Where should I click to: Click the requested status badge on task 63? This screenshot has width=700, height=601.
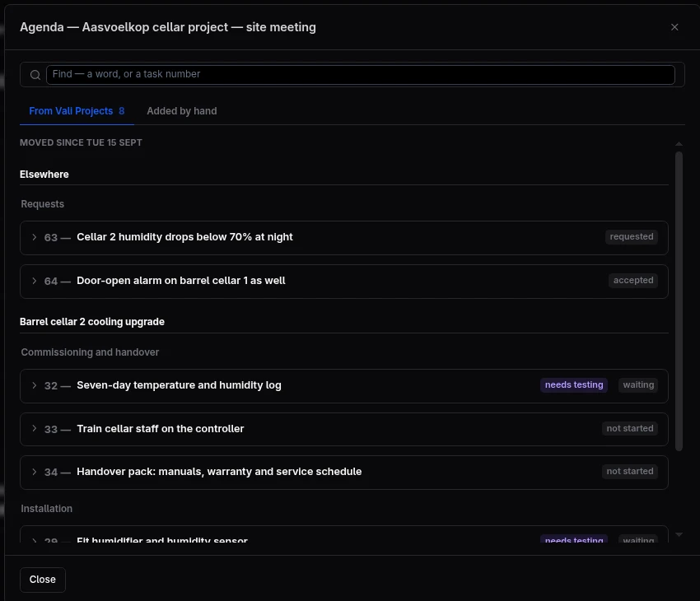632,237
